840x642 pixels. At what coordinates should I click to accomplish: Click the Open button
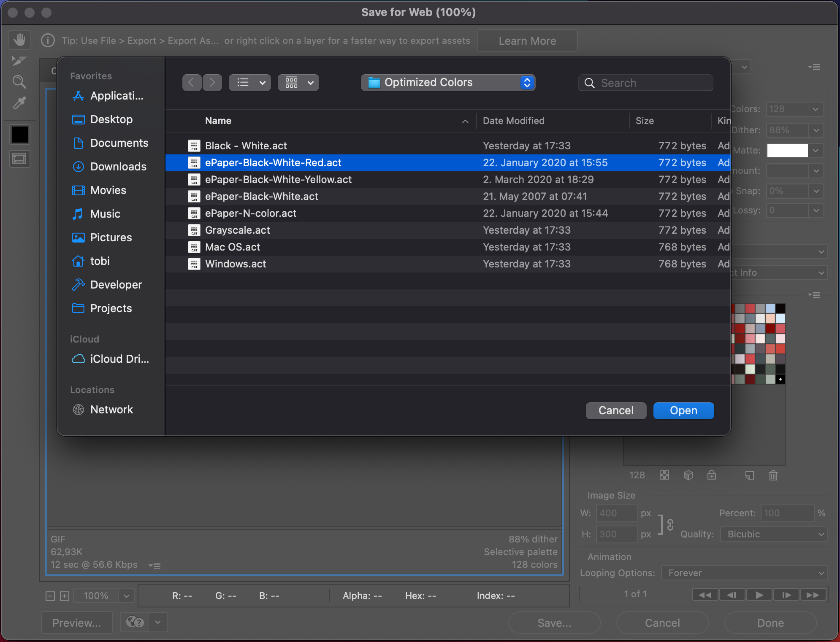(683, 410)
